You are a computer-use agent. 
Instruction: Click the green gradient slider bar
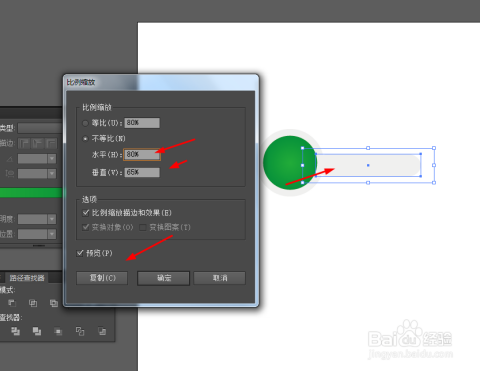pyautogui.click(x=31, y=193)
